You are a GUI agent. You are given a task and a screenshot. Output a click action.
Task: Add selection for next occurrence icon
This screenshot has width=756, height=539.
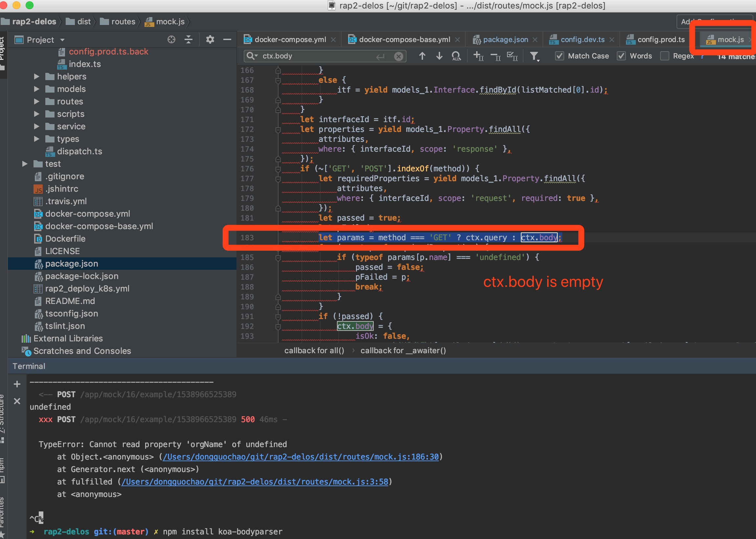(478, 56)
